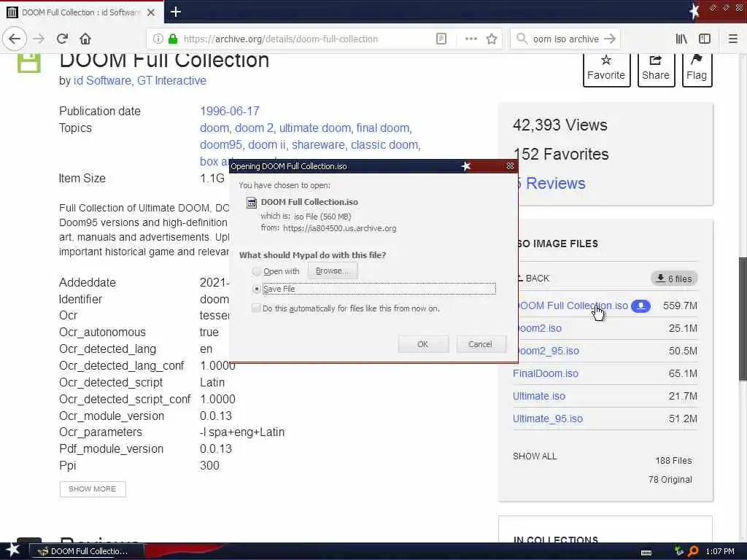Download all 6 files button
747x560 pixels.
pos(674,279)
